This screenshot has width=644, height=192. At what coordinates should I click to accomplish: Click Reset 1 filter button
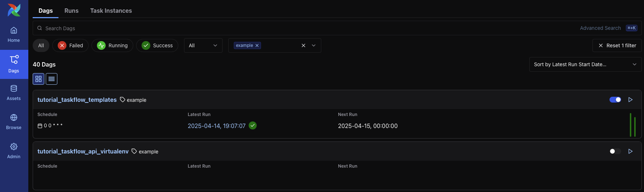coord(617,45)
